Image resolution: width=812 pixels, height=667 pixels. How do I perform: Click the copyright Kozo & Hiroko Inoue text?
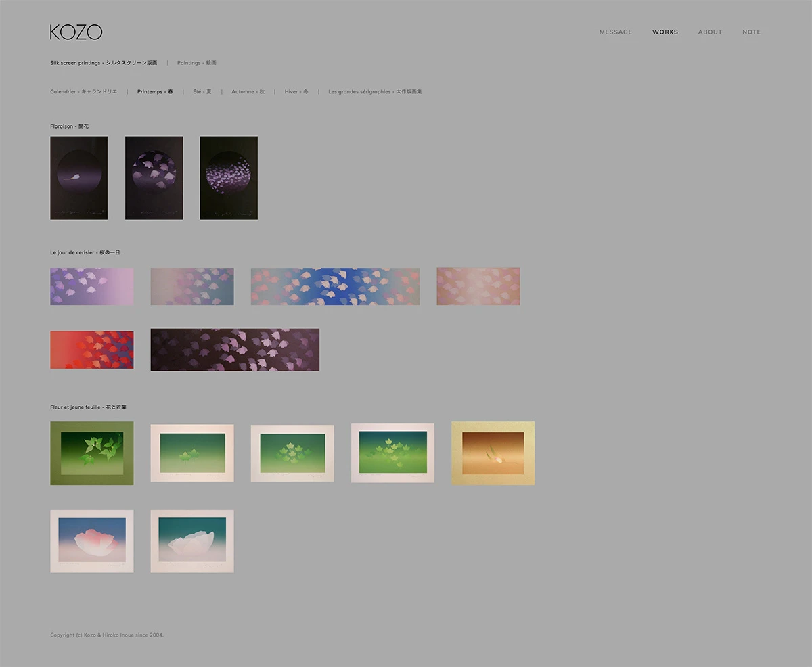click(x=107, y=635)
